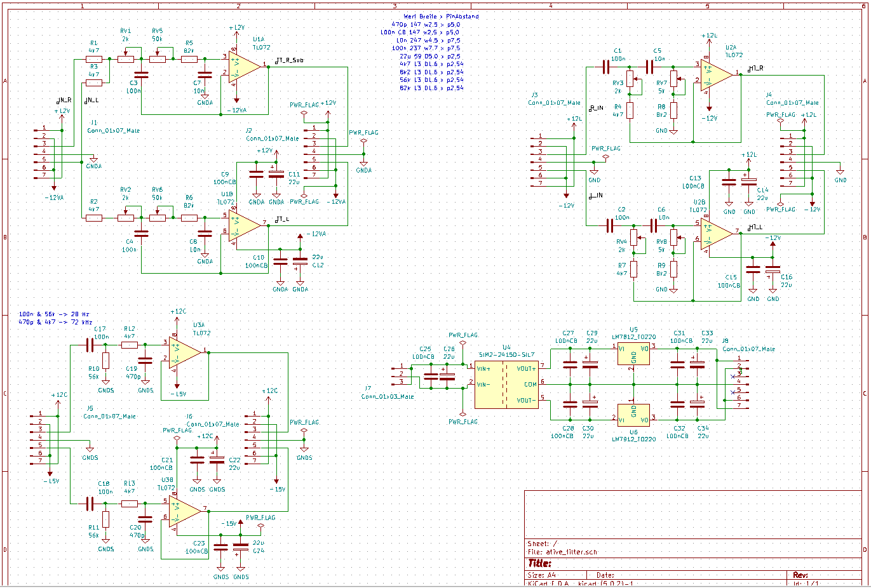The image size is (871, 588).
Task: Click resistor R4 4k7 symbol
Action: point(630,110)
